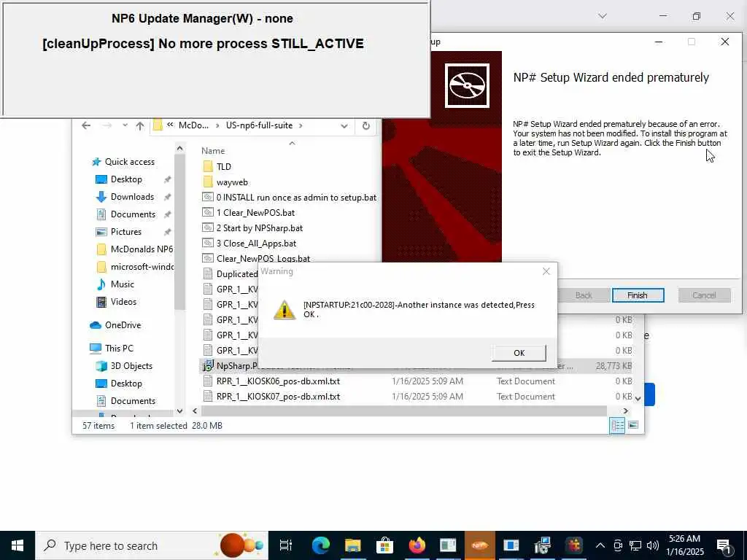Refresh the Explorer folder view
747x560 pixels.
coord(366,125)
